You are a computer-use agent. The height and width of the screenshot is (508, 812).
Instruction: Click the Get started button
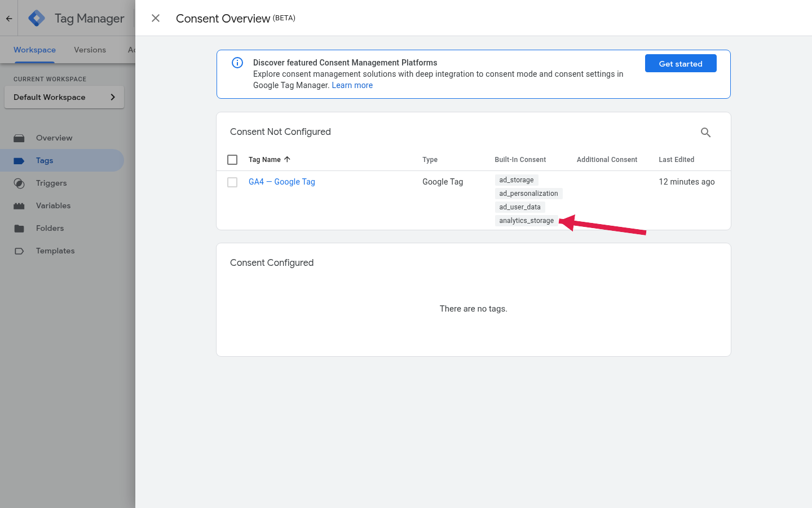681,63
